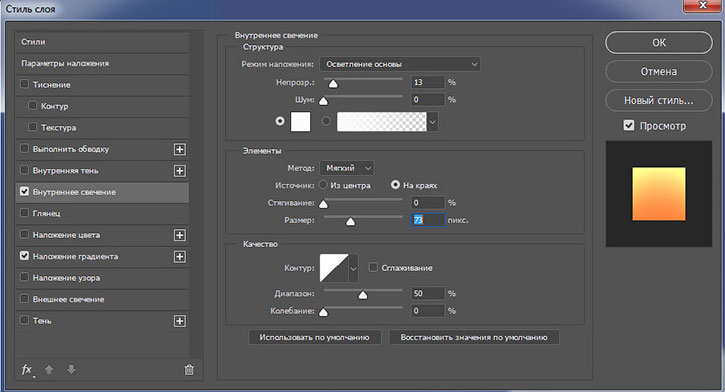Screen dimensions: 725x392
Task: Enable the Текстура checkbox
Action: (32, 127)
